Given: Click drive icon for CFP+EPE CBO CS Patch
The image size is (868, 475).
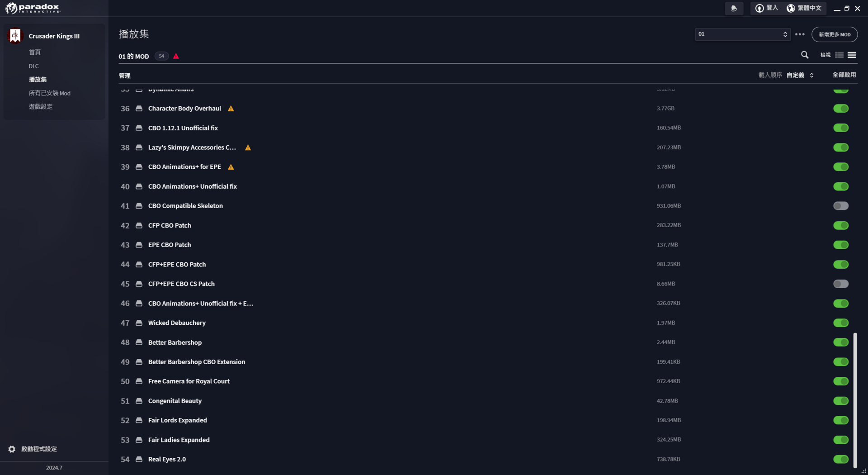Looking at the screenshot, I should 139,284.
